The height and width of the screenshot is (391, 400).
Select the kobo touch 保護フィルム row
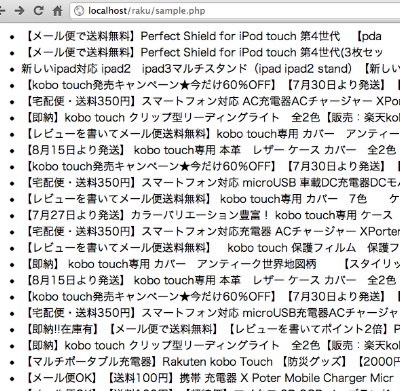point(213,248)
